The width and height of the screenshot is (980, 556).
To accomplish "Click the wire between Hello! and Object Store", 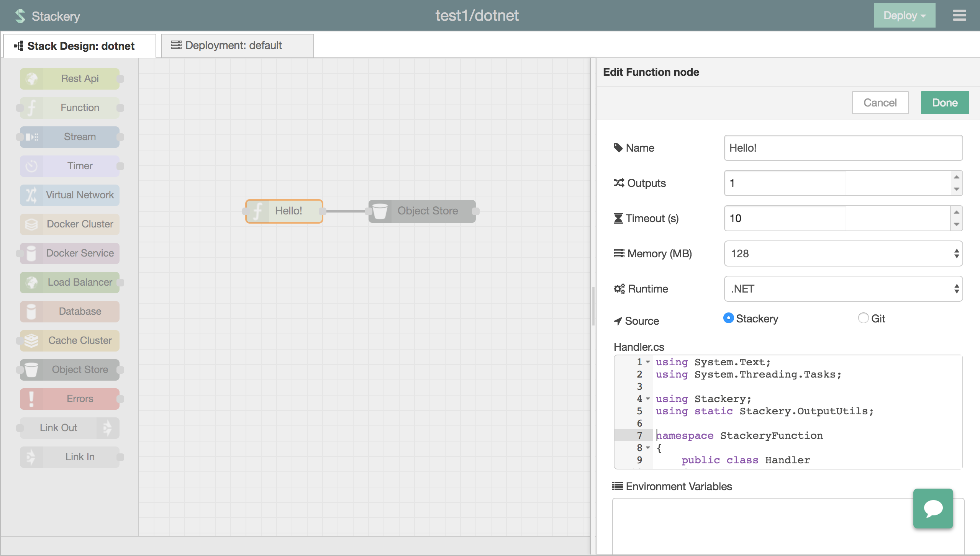I will click(346, 211).
